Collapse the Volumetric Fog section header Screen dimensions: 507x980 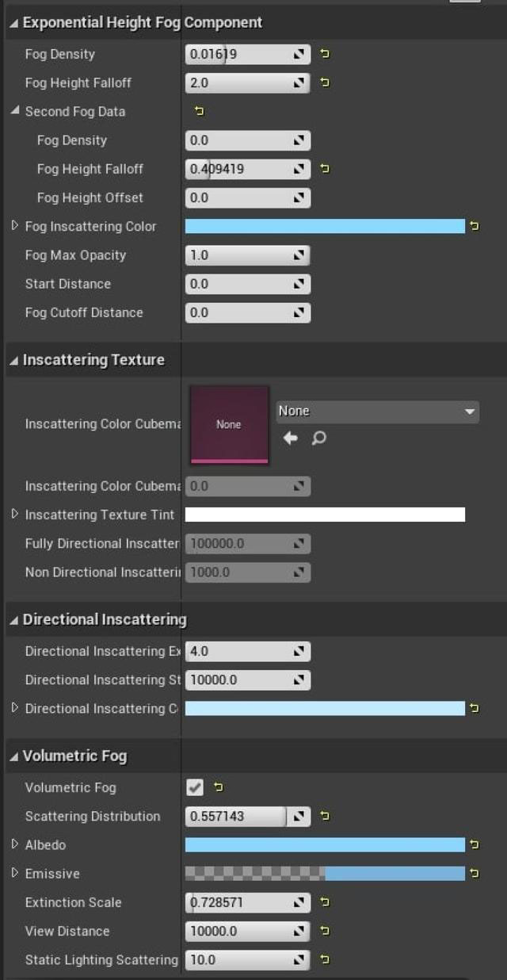tap(13, 757)
